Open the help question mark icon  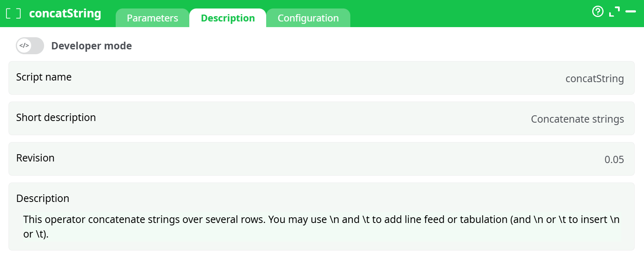[597, 11]
